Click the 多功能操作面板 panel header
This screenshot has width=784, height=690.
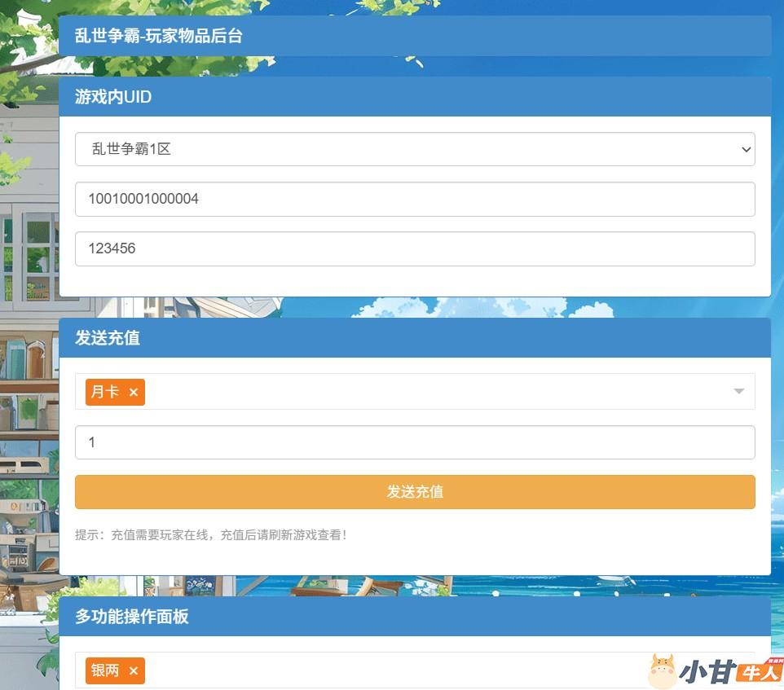(414, 616)
